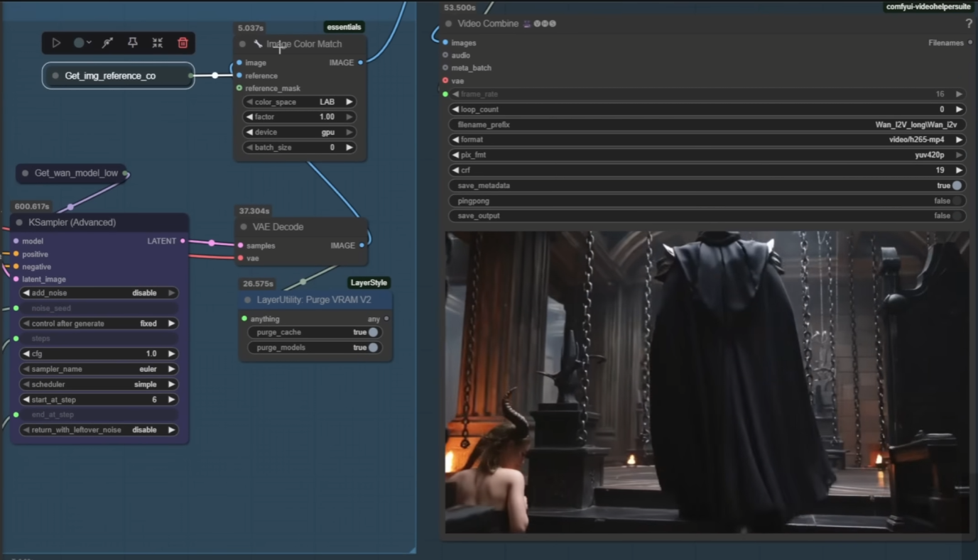The image size is (978, 560).
Task: Collapse the Image Color Match node via its dot
Action: pyautogui.click(x=243, y=44)
